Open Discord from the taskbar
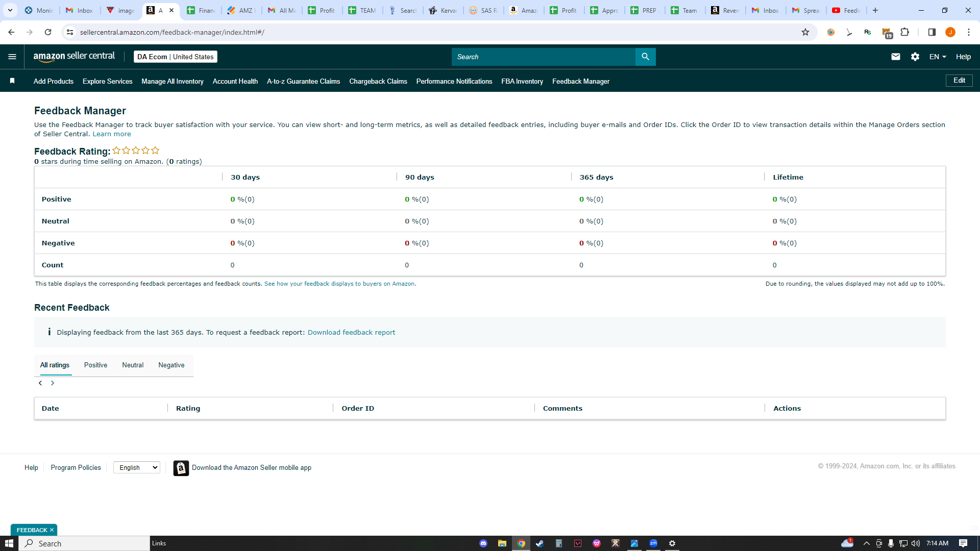 tap(483, 543)
